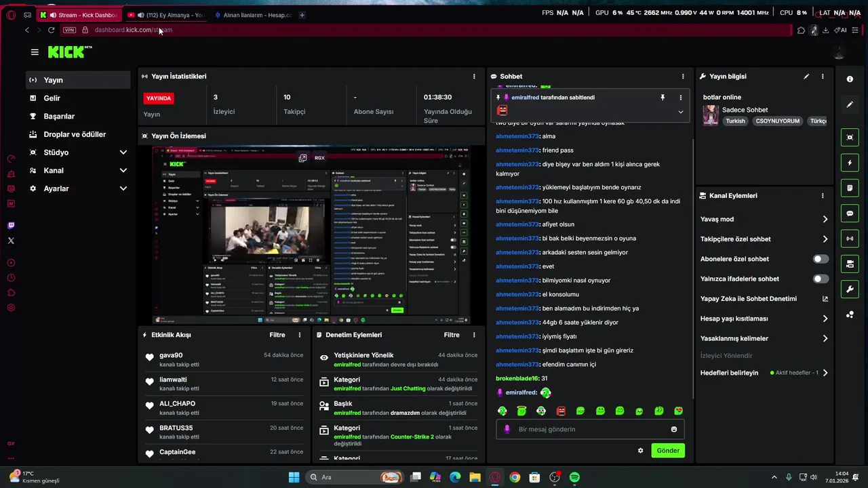This screenshot has width=868, height=488.
Task: Switch to Alınan ilanlarım browser tab
Action: click(253, 15)
